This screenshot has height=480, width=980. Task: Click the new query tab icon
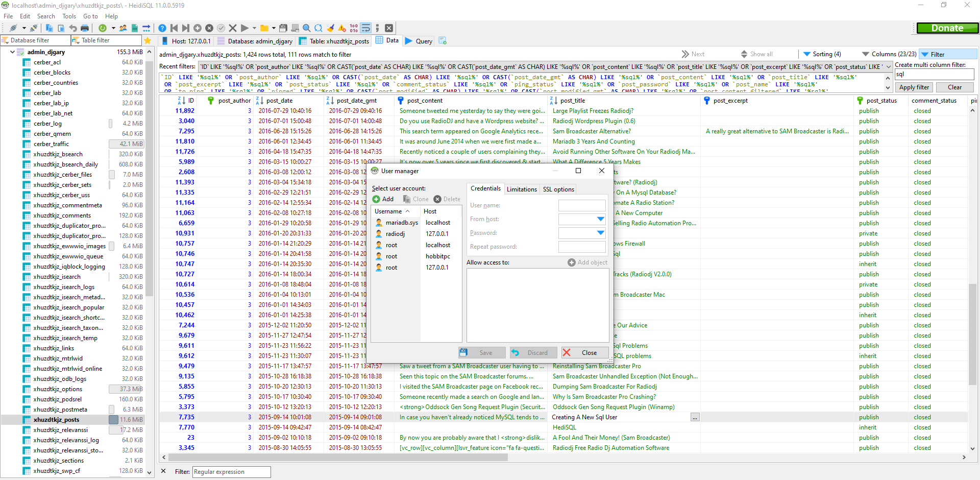click(x=443, y=40)
